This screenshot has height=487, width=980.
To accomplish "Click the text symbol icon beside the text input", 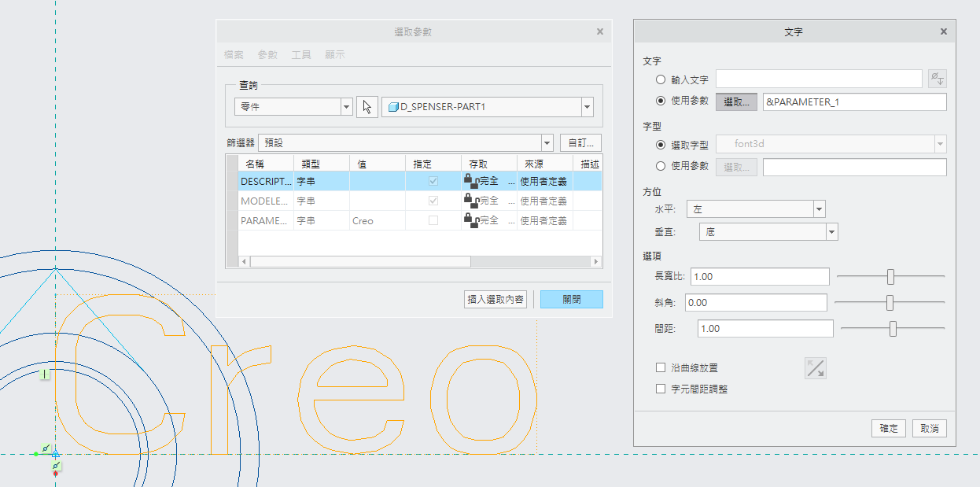I will pos(937,79).
